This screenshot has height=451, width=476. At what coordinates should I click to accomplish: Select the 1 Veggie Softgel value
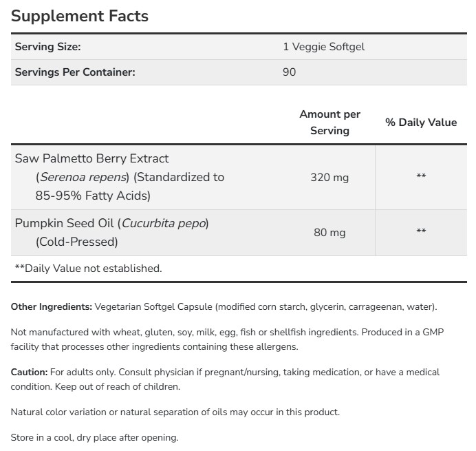click(323, 47)
